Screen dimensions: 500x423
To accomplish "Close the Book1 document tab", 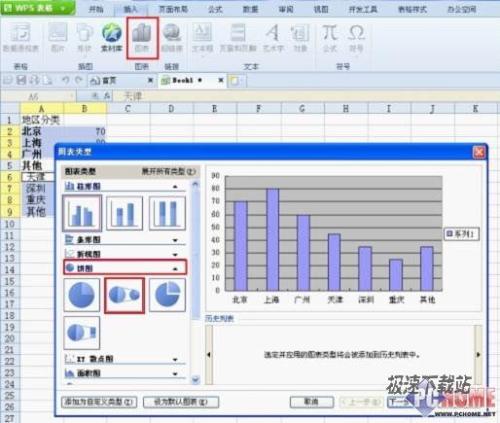I will [220, 80].
